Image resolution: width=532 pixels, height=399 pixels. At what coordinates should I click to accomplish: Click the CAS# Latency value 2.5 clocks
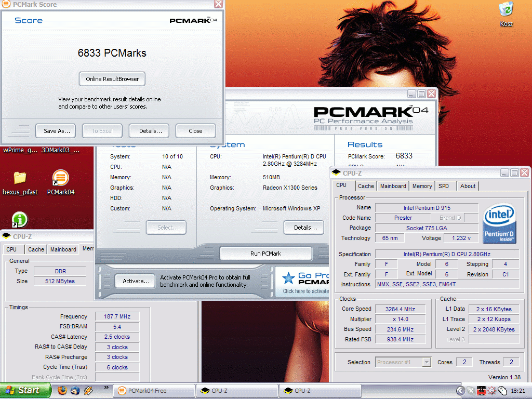pyautogui.click(x=117, y=337)
